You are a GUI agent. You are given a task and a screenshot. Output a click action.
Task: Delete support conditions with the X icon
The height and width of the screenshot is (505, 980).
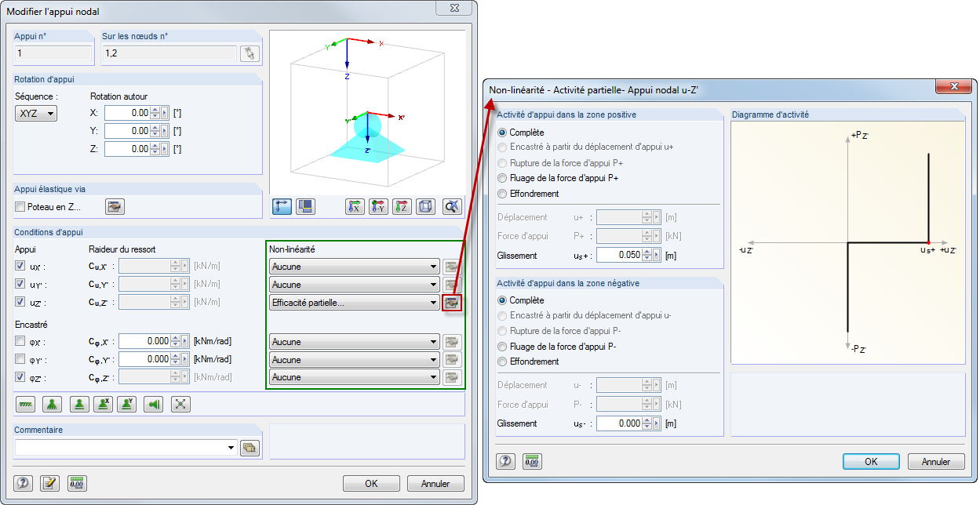pos(180,404)
